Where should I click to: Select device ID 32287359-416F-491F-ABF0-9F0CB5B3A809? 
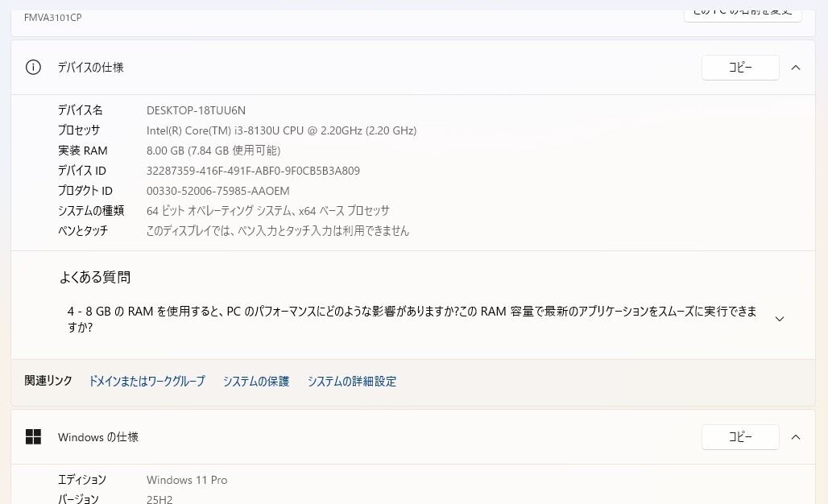tap(253, 171)
